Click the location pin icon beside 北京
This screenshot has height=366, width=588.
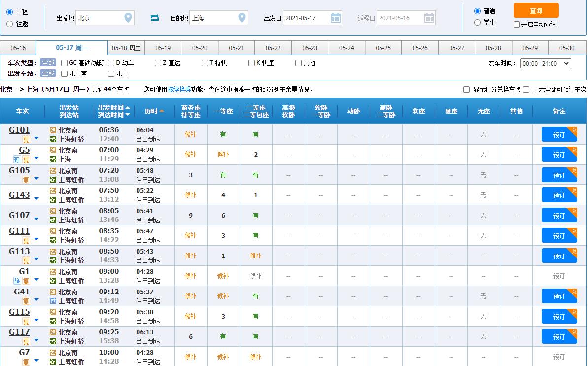point(129,17)
